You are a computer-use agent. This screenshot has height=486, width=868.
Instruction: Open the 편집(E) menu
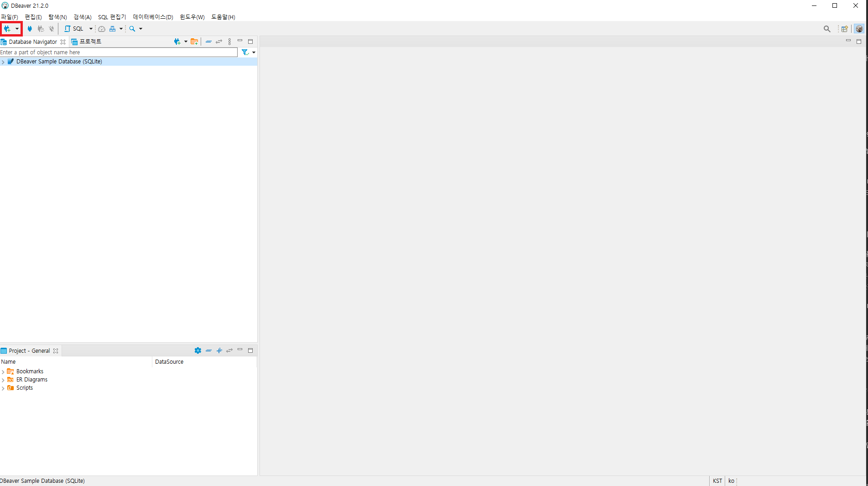point(33,17)
